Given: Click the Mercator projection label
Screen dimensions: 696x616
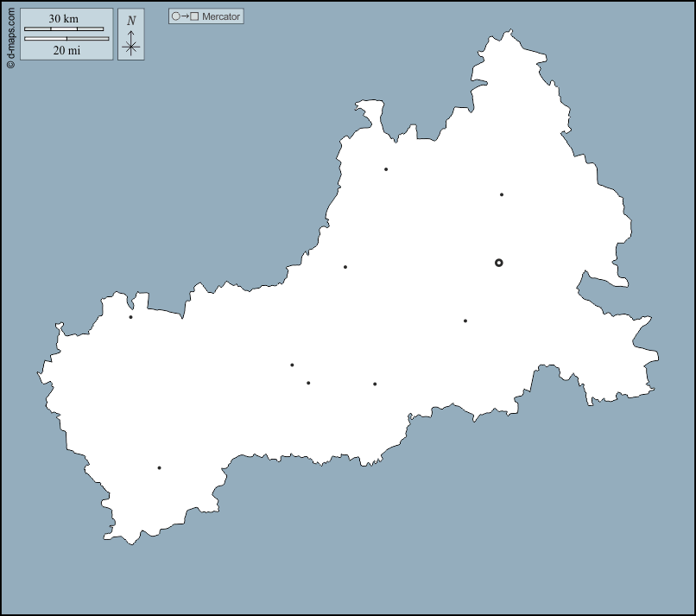Looking at the screenshot, I should (221, 16).
